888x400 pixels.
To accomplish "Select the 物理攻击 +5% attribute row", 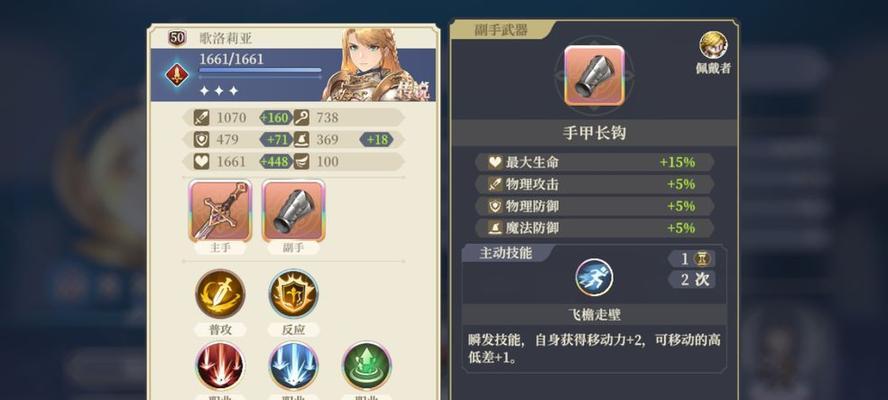I will 594,184.
